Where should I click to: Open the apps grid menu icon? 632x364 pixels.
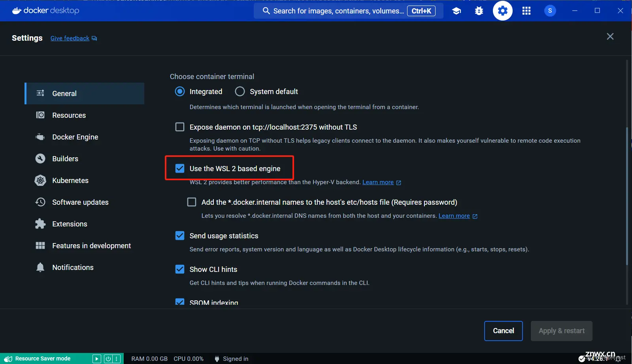tap(526, 11)
